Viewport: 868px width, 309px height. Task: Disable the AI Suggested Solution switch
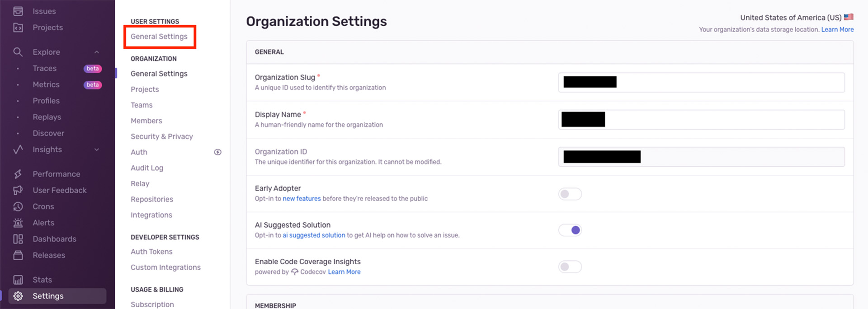tap(570, 230)
